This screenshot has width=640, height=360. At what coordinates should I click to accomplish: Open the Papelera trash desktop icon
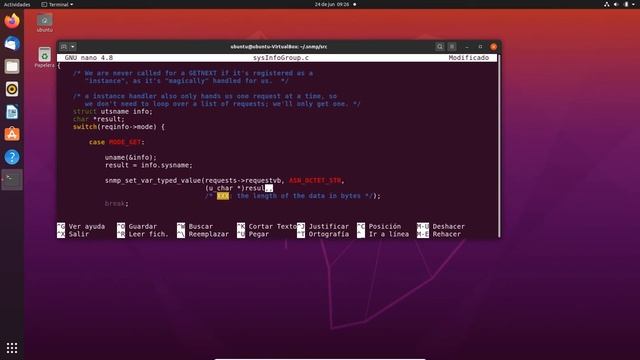pos(44,57)
